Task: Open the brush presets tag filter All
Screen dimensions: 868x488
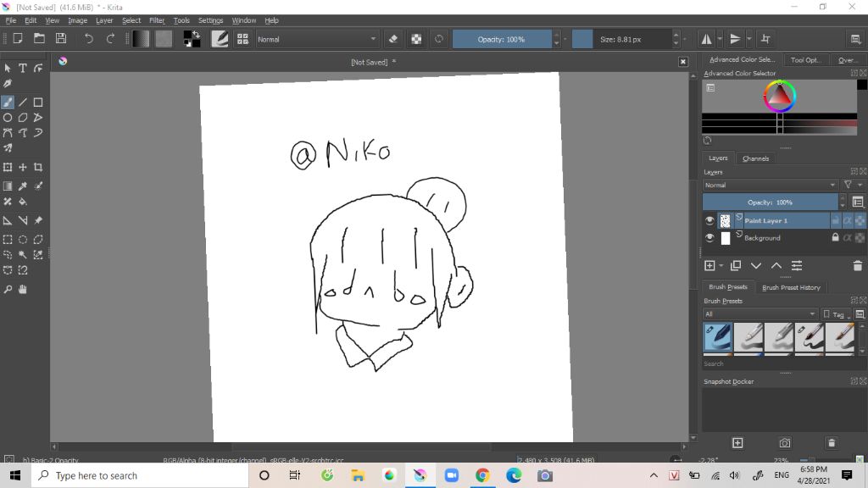Action: pos(760,313)
